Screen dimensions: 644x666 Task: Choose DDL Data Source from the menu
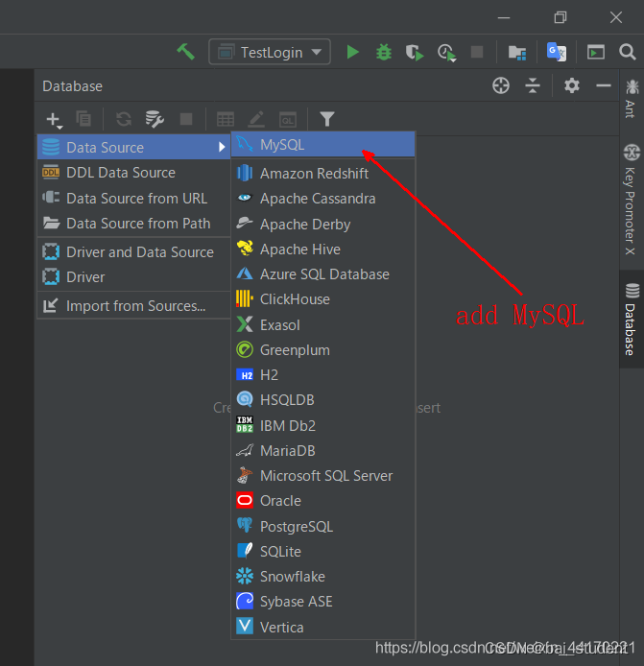[x=133, y=173]
